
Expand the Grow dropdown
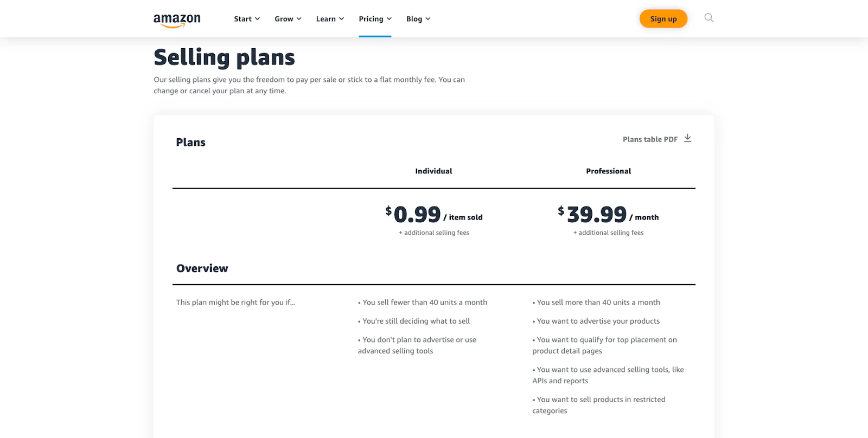point(299,18)
